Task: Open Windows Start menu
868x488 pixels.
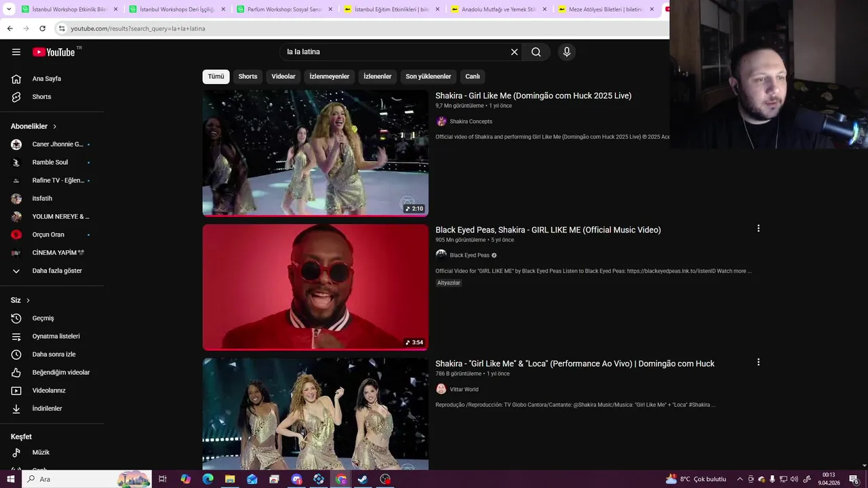Action: pos(10,479)
